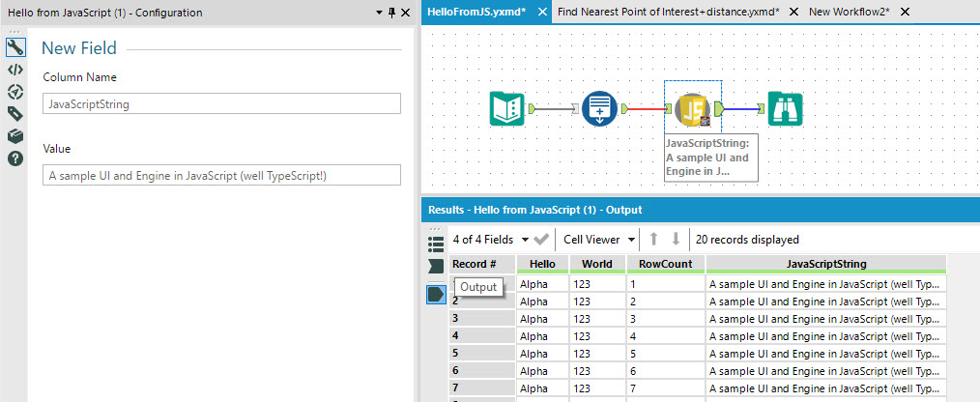Viewport: 980px width, 402px height.
Task: Select the Record ID tool on canvas
Action: coord(600,109)
